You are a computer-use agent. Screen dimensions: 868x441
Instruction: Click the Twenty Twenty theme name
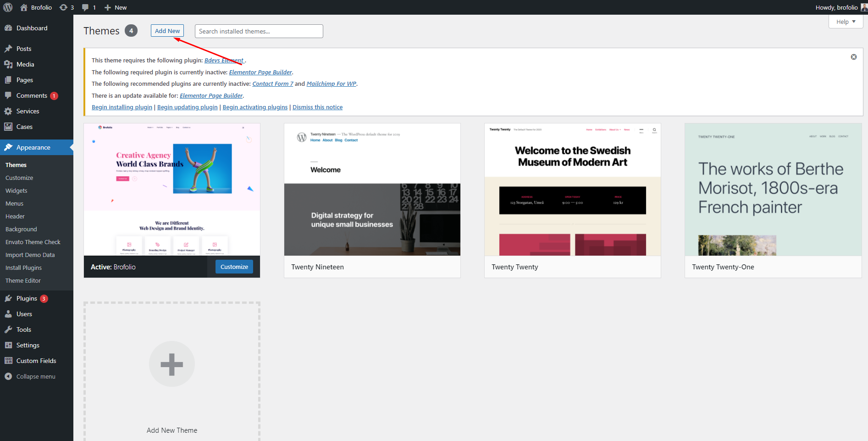coord(515,267)
